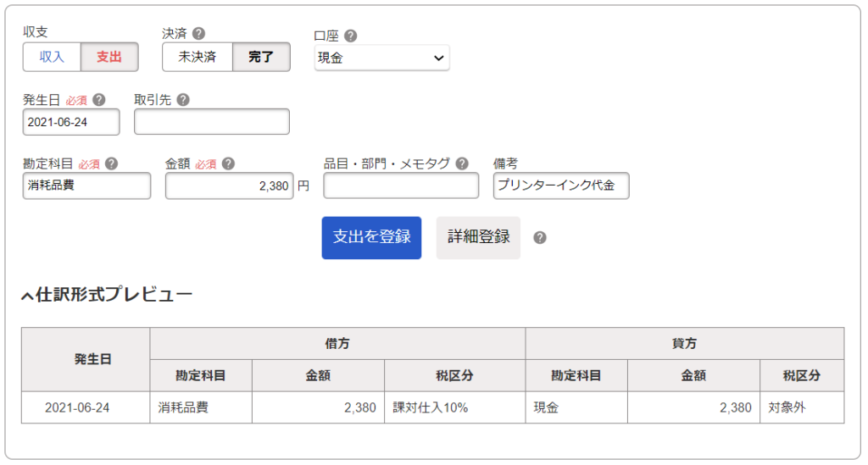868x465 pixels.
Task: Collapse the 仕訳形式プレビュー section
Action: (x=107, y=294)
